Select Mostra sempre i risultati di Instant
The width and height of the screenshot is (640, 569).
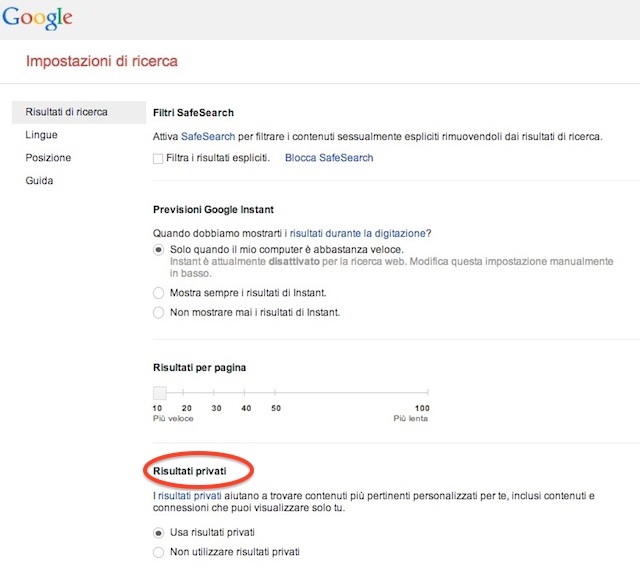(158, 292)
